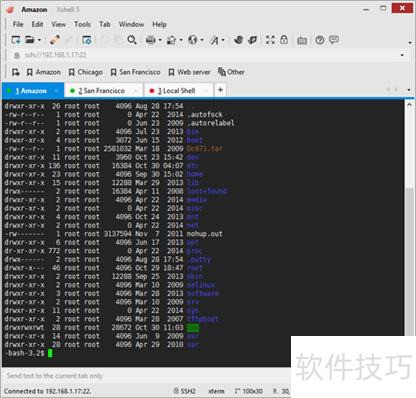The width and height of the screenshot is (416, 398).
Task: Click the SSH2 status bar entry
Action: [x=185, y=391]
